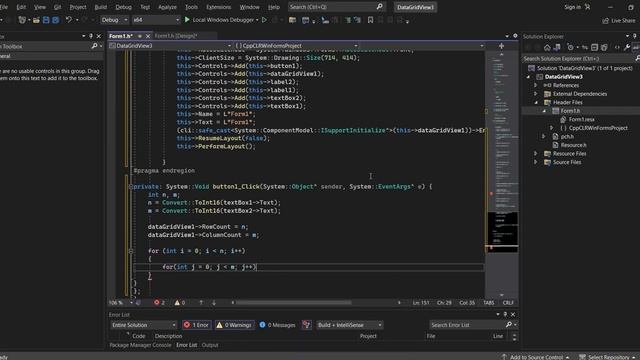Toggle auto-hide pin on Toolbox panel

coord(91,36)
